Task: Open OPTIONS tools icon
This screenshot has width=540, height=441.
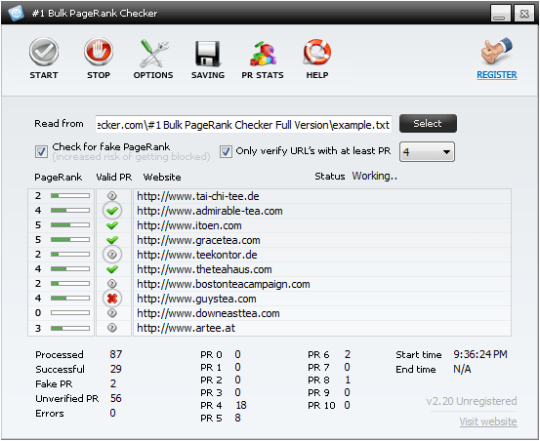Action: pyautogui.click(x=154, y=53)
